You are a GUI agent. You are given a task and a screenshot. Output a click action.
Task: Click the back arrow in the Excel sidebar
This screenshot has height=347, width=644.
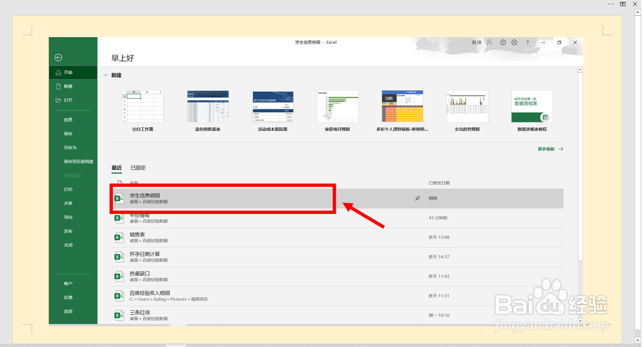coord(58,57)
